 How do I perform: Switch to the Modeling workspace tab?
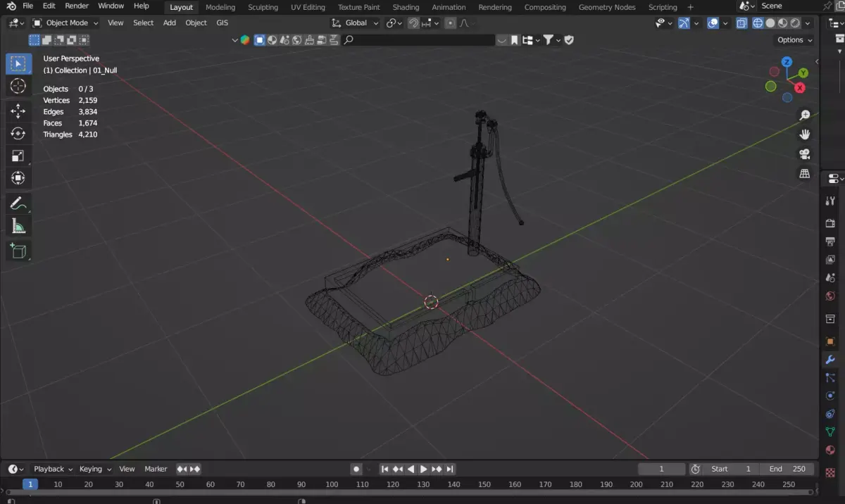click(x=220, y=7)
